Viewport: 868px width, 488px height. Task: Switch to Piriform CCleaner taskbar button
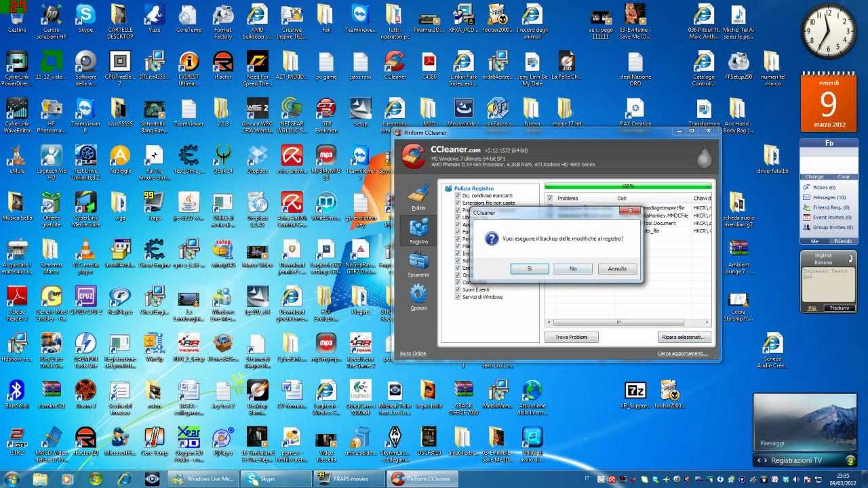(x=424, y=479)
